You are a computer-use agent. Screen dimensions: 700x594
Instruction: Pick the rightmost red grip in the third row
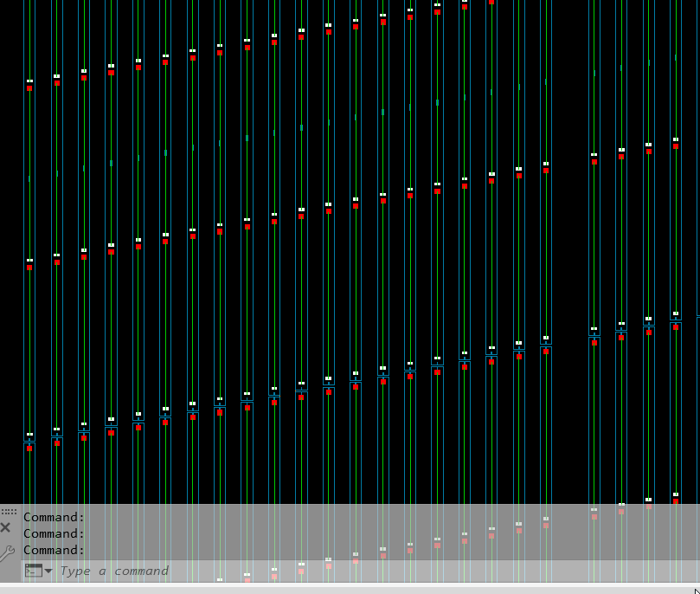pyautogui.click(x=676, y=327)
